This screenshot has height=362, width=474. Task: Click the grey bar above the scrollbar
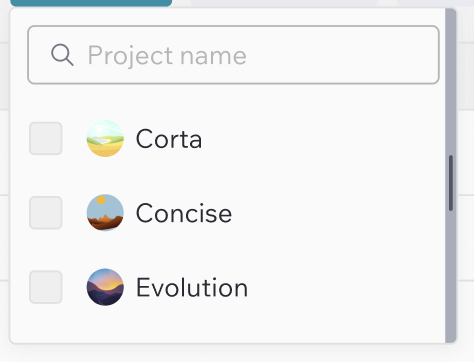pos(435,3)
